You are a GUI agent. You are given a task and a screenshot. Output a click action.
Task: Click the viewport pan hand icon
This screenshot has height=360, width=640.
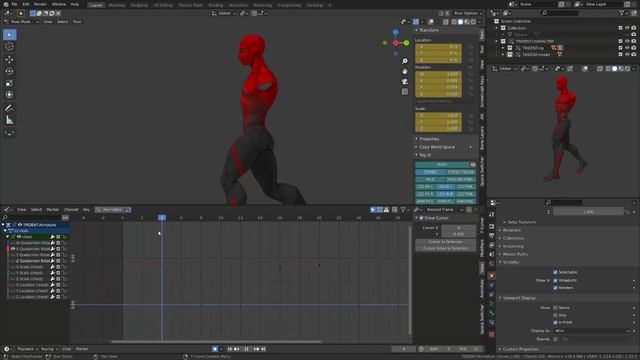point(404,71)
